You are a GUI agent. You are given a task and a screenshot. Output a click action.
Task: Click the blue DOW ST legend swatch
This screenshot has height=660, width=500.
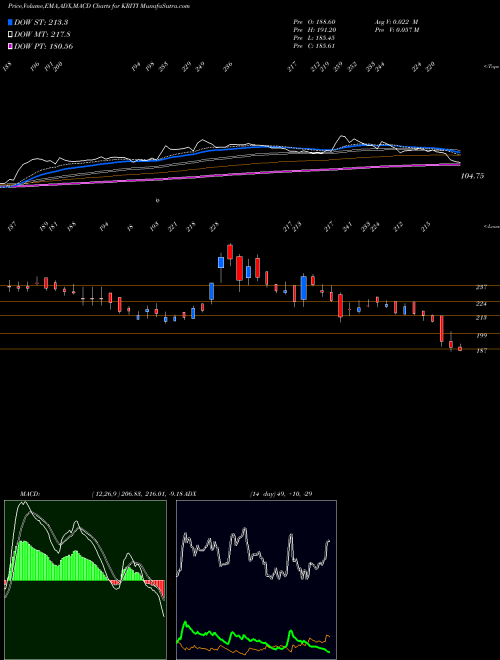click(10, 22)
